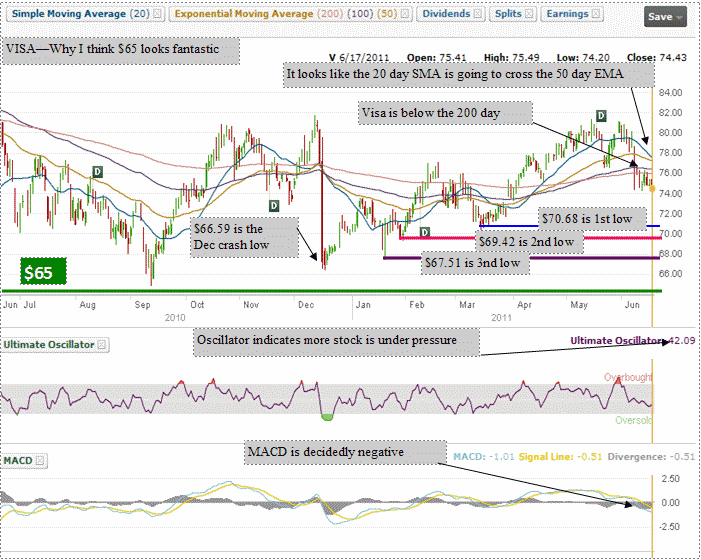Viewport: 701px width, 560px height.
Task: Remove the Splits overlay with its x icon
Action: click(529, 14)
